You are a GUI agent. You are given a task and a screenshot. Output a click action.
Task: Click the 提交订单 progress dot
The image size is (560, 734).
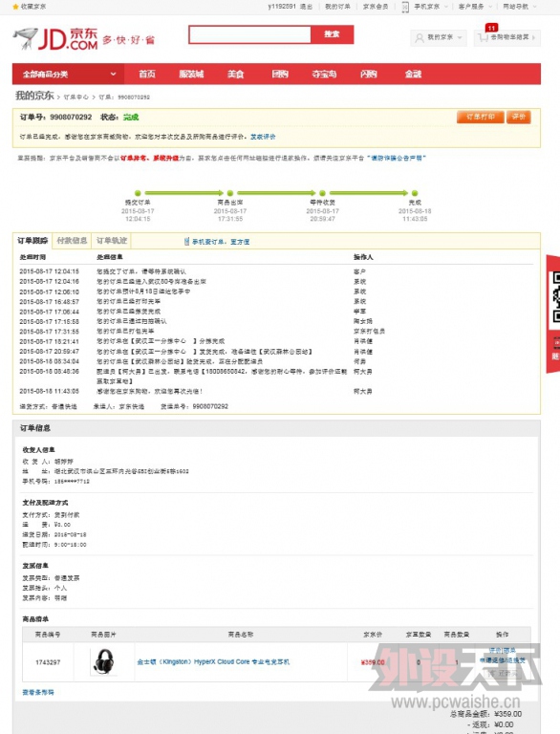click(138, 193)
